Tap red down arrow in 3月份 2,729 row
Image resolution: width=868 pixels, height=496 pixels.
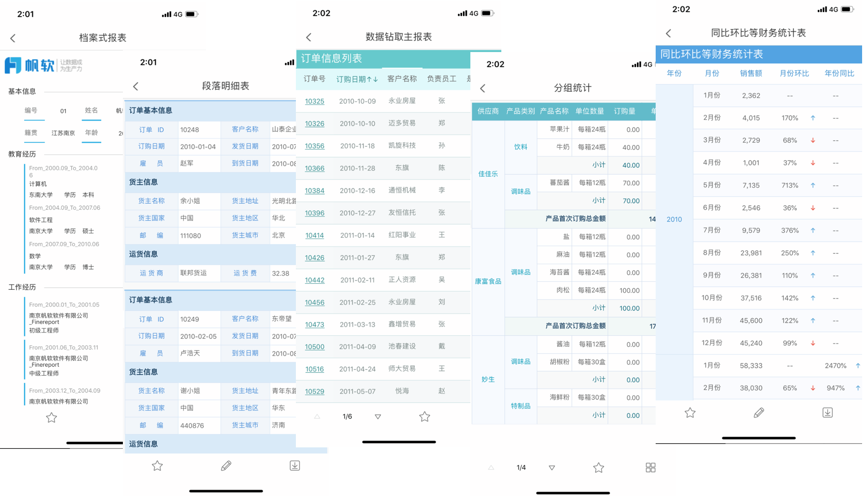(813, 140)
